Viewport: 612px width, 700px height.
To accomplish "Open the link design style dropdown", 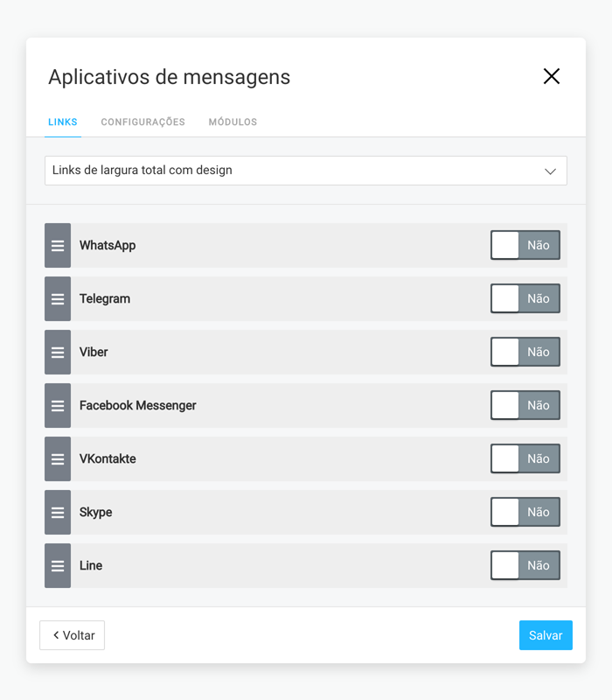I will tap(306, 171).
